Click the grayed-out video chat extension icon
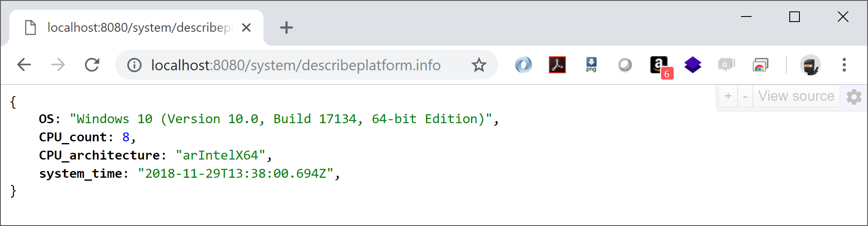 [x=726, y=65]
